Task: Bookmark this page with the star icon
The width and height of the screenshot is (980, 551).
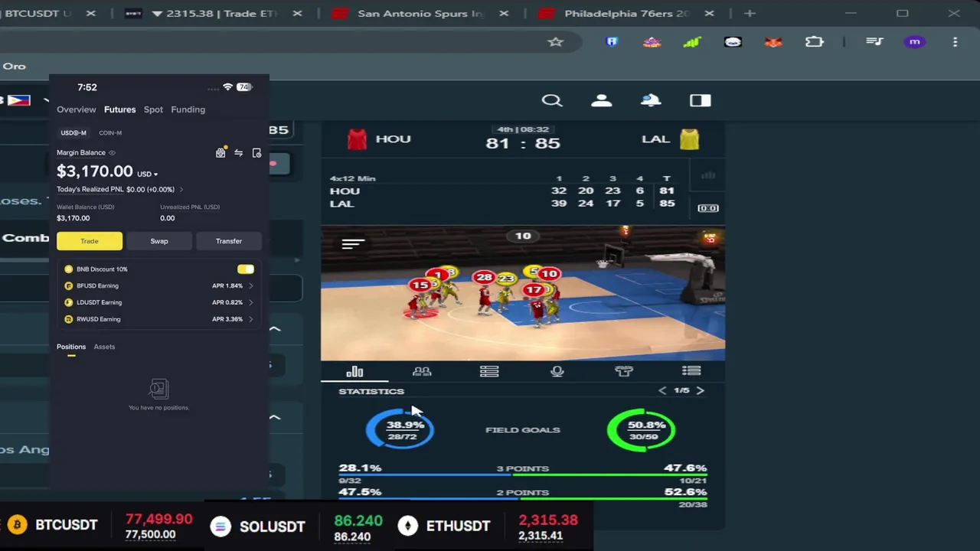Action: (x=555, y=42)
